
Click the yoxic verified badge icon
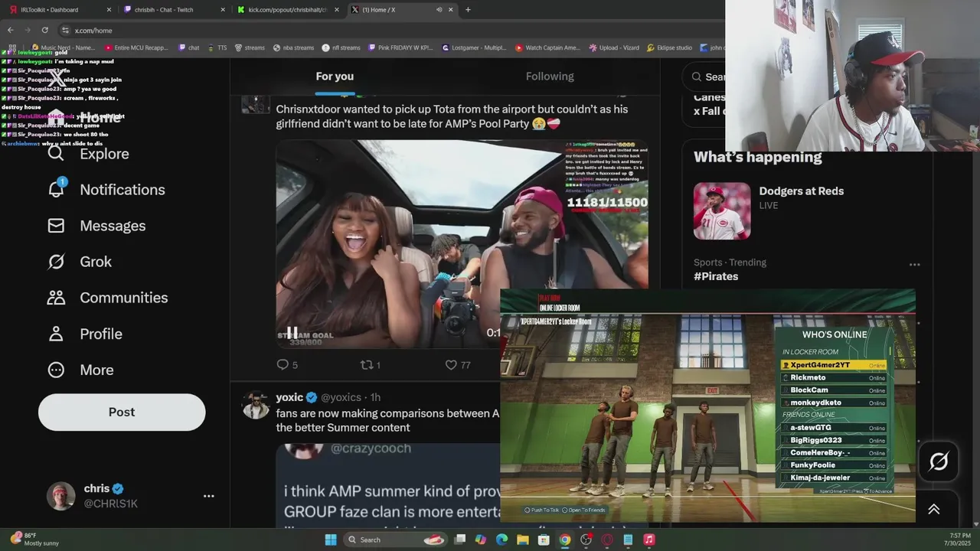click(x=312, y=397)
